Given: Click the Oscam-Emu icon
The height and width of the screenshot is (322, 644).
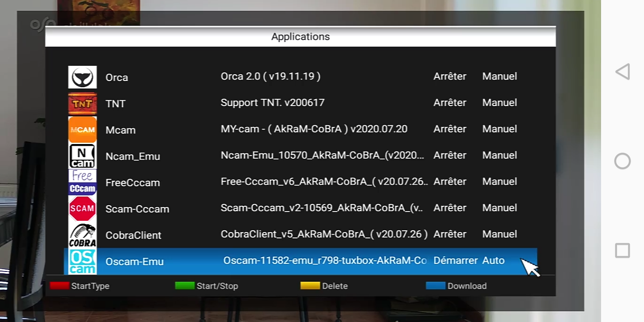Looking at the screenshot, I should [x=82, y=261].
